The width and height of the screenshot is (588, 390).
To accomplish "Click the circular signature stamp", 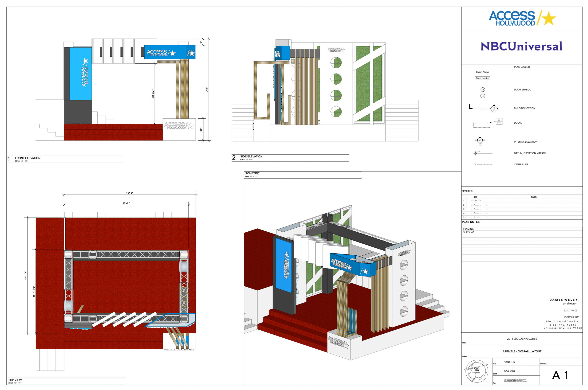I will point(477,372).
